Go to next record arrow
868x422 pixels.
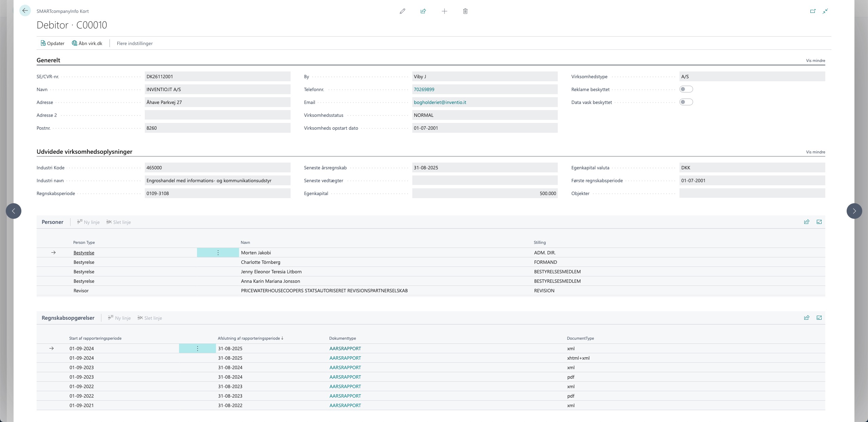[x=854, y=211]
